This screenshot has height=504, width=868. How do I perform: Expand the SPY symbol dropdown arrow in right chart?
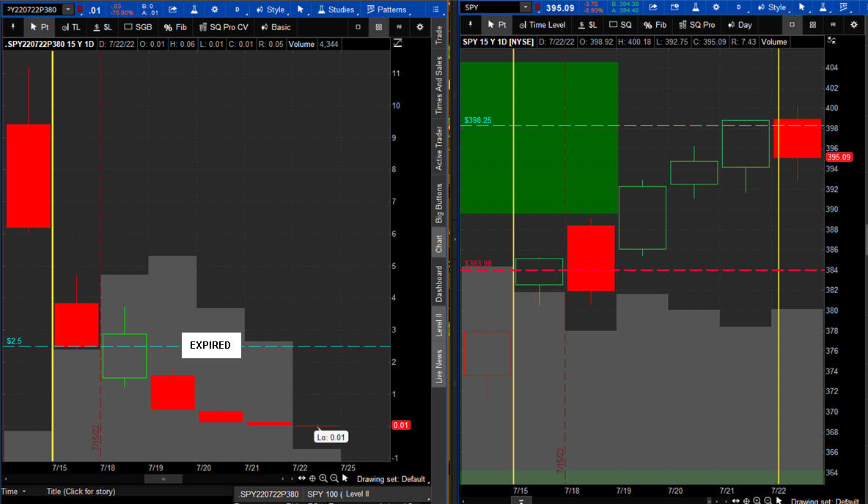(x=526, y=7)
